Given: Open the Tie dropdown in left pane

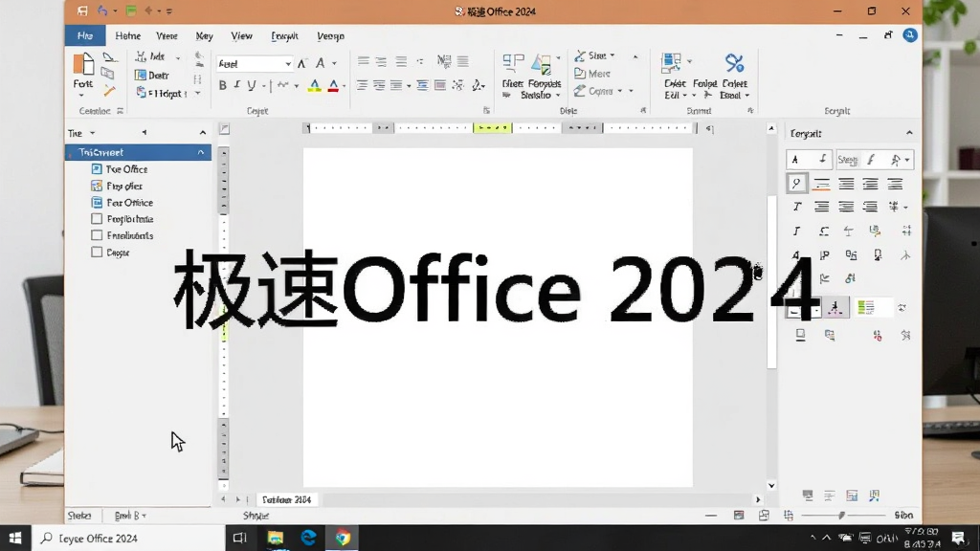Looking at the screenshot, I should coord(93,133).
